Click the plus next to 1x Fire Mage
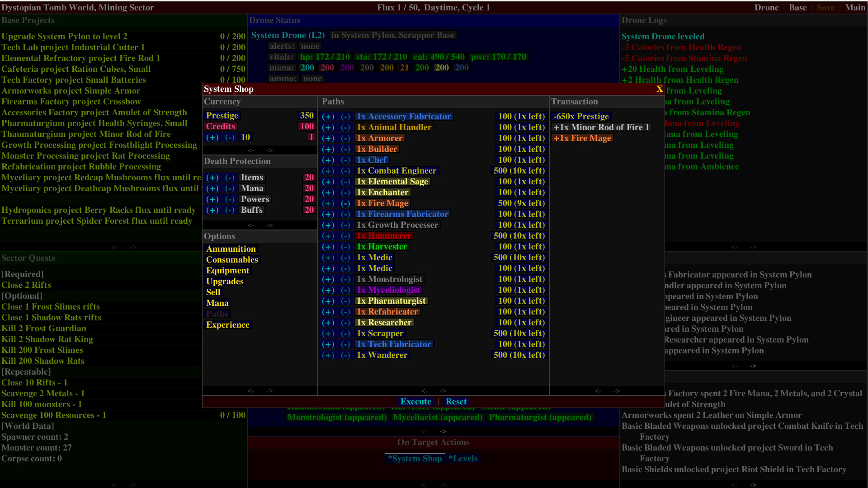The width and height of the screenshot is (868, 488). point(328,203)
